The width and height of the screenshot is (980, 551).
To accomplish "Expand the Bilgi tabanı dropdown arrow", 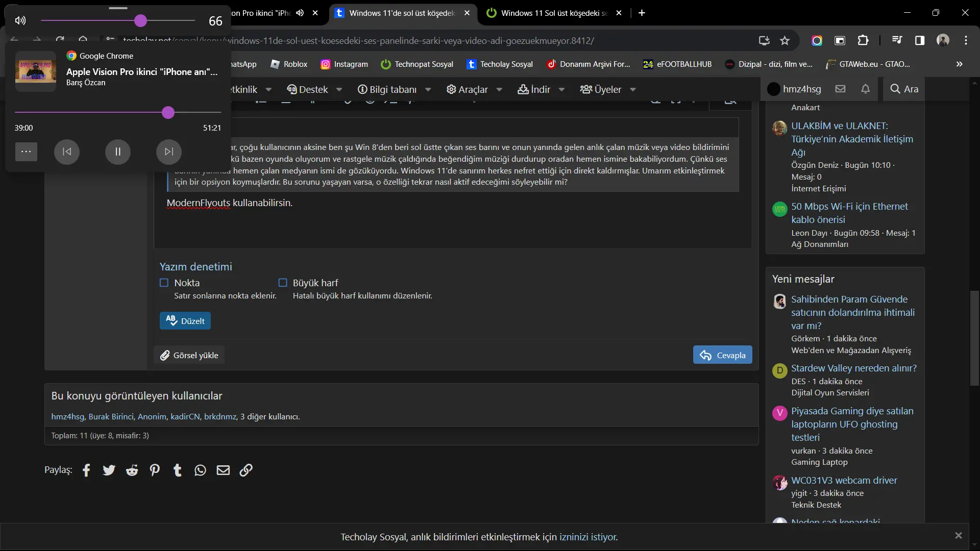I will pyautogui.click(x=428, y=90).
